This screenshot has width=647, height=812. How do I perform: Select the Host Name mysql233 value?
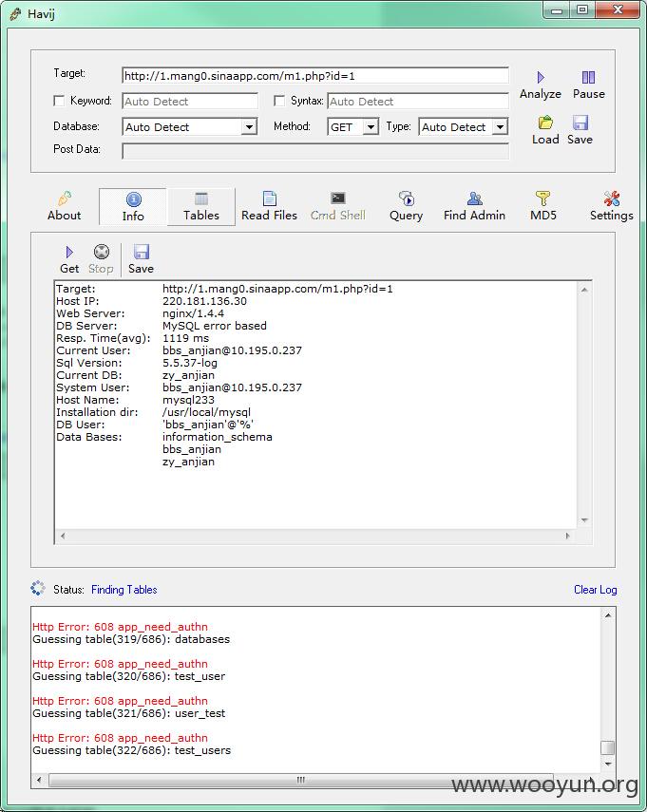(188, 400)
